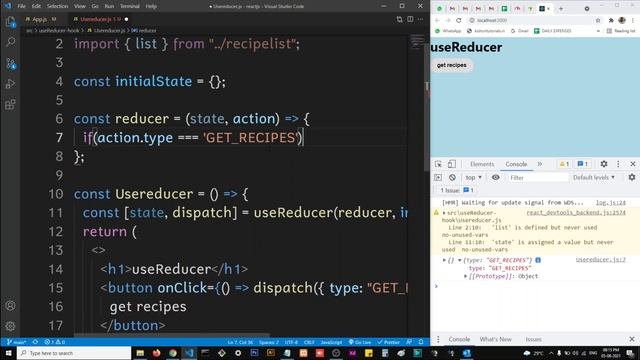Expand the hidden bookmarks chevron in Chrome
Image resolution: width=640 pixels, height=360 pixels.
click(598, 31)
